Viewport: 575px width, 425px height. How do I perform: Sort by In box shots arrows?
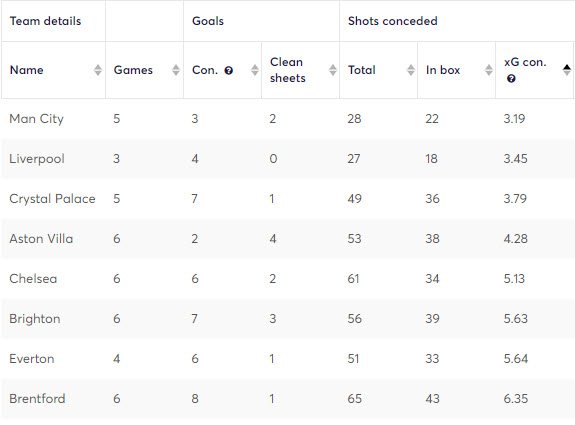click(x=488, y=70)
